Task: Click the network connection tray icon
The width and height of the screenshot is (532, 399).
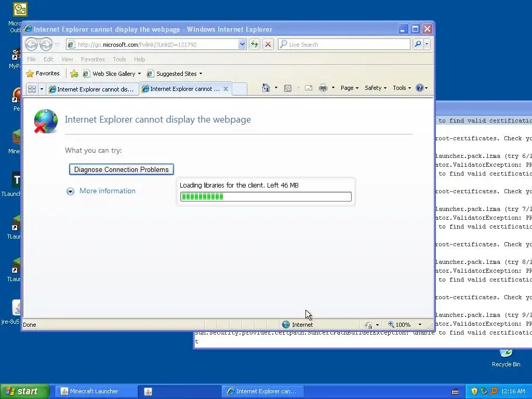Action: [484, 391]
